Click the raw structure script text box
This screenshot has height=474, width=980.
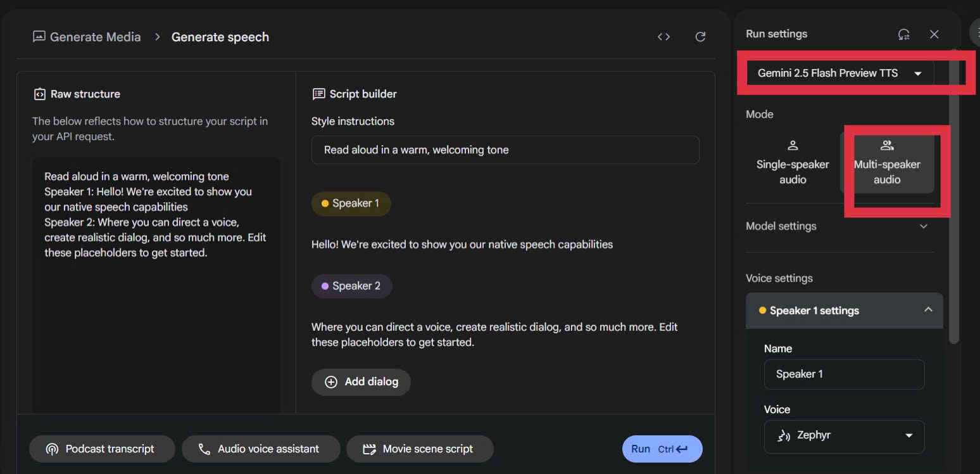156,285
